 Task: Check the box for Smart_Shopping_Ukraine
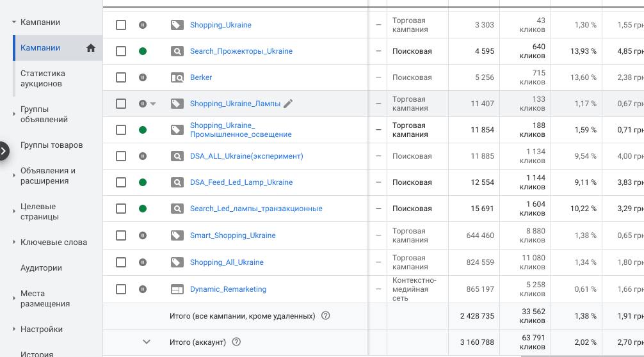121,235
